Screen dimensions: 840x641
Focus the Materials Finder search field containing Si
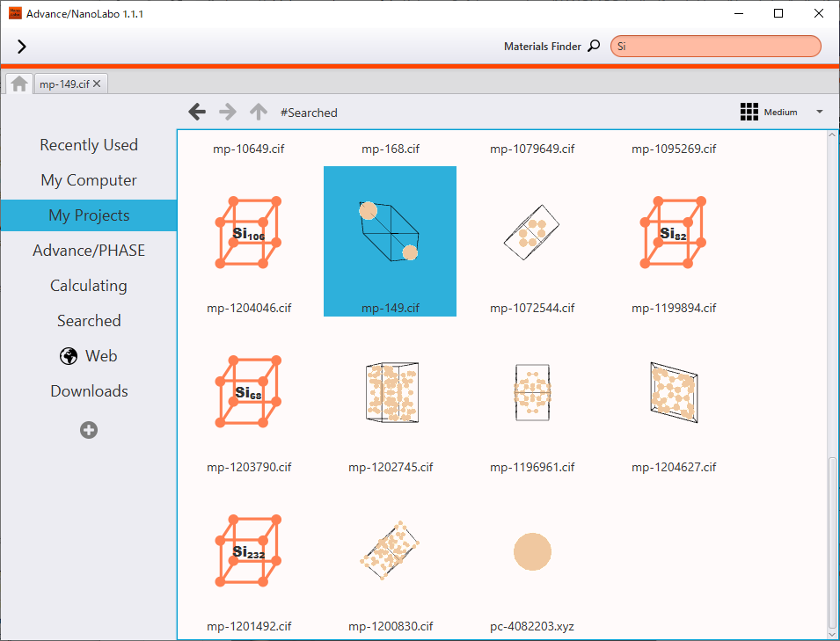(x=715, y=46)
